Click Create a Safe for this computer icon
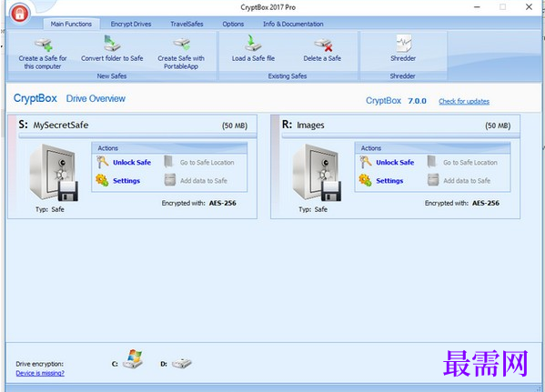The width and height of the screenshot is (545, 392). [44, 45]
